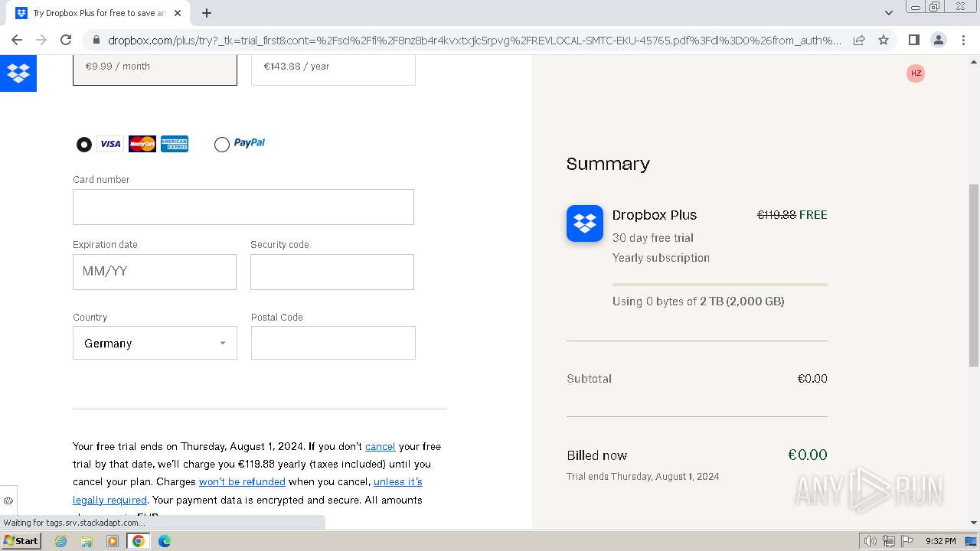Open the Country dropdown showing Germany
This screenshot has width=980, height=551.
click(x=155, y=343)
